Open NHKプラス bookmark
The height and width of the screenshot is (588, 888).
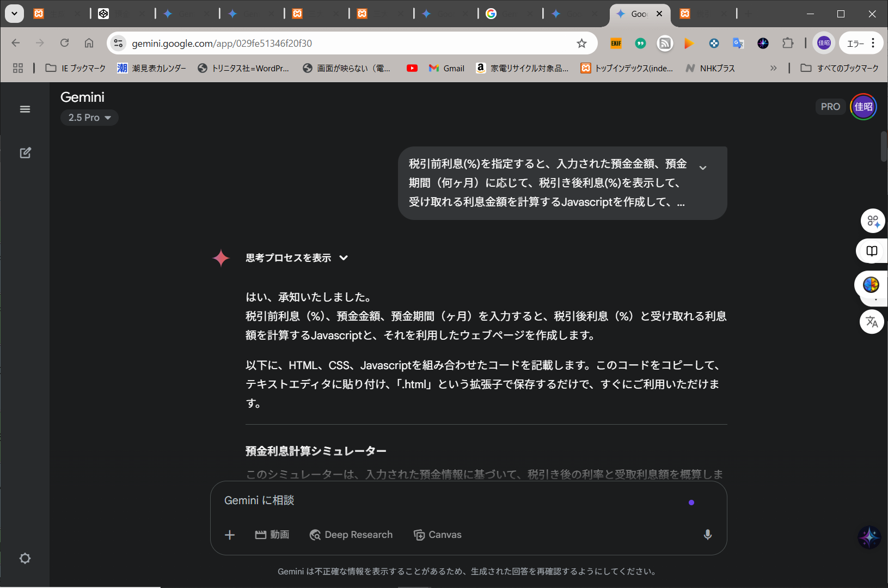[710, 68]
